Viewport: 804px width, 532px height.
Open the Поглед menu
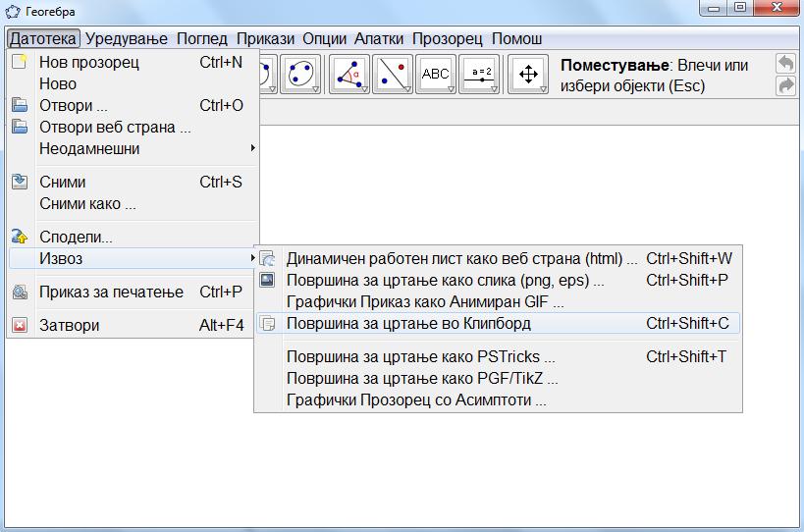[202, 38]
